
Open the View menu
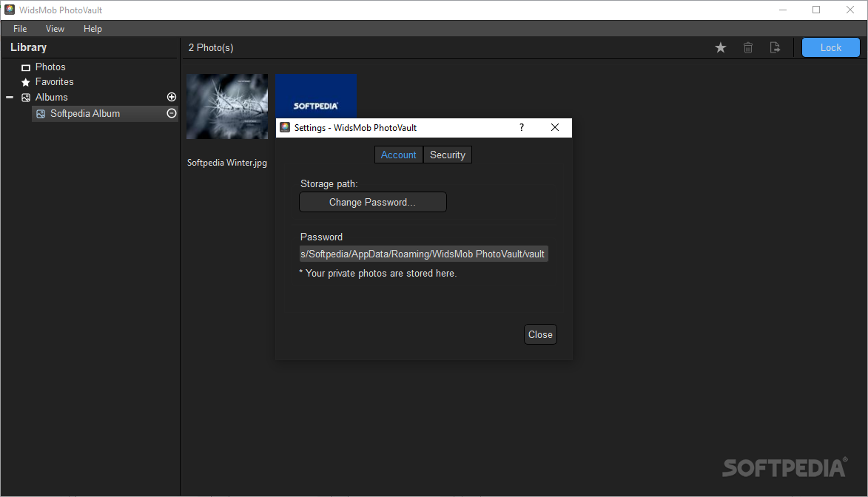(55, 29)
